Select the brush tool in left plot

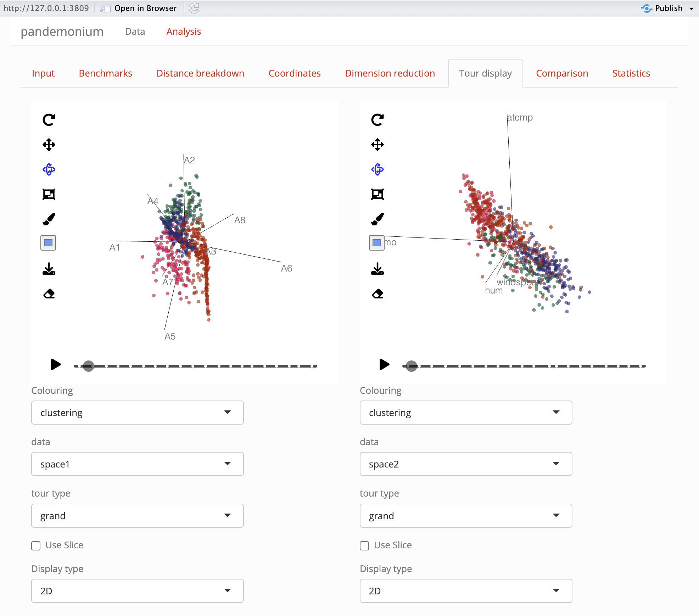49,219
